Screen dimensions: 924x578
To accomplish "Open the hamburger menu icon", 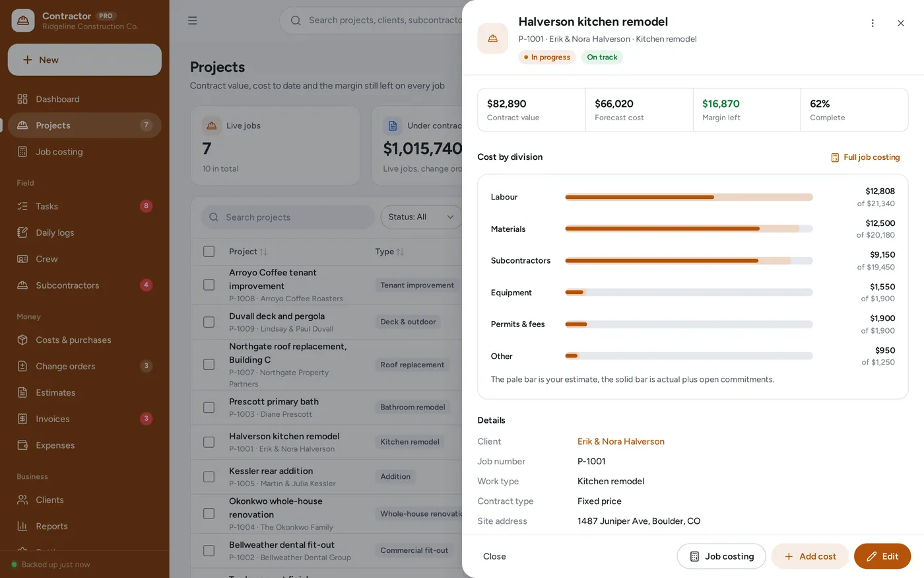I will [x=192, y=20].
